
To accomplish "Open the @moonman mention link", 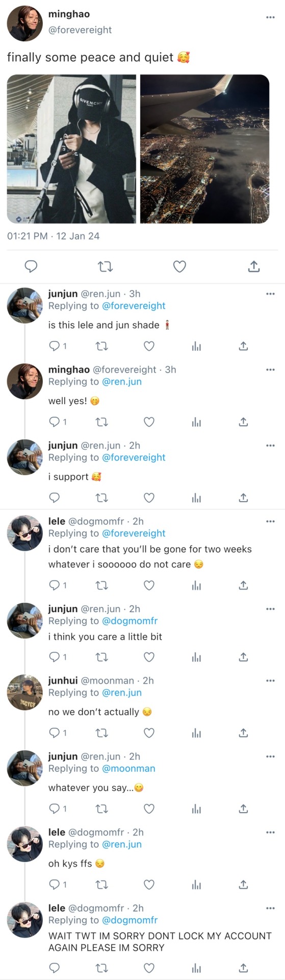I will [128, 769].
